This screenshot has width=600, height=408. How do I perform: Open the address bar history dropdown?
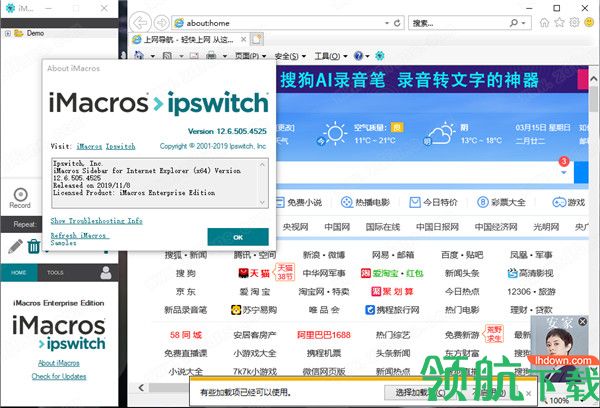(x=387, y=23)
